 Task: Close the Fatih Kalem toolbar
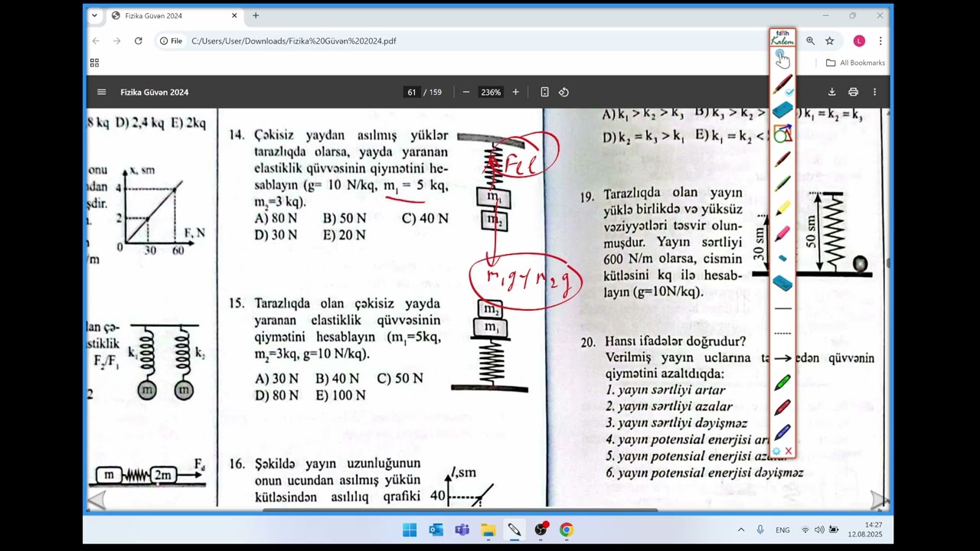[x=789, y=452]
